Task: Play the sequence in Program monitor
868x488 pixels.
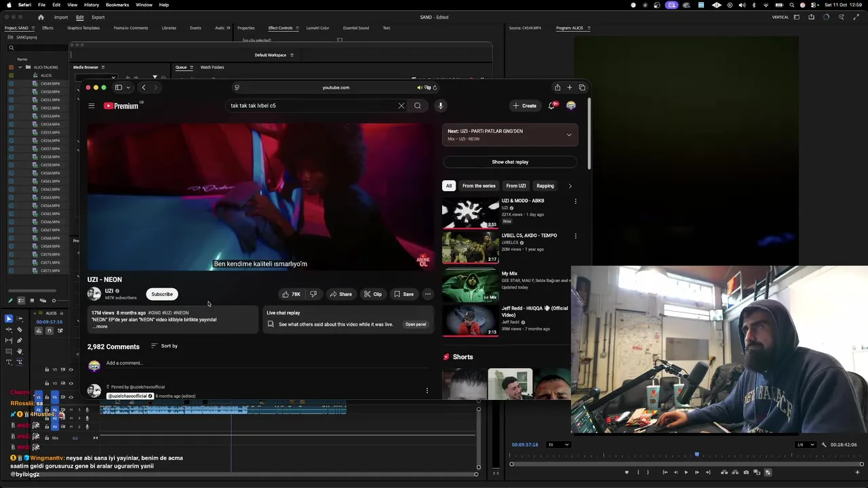Action: (686, 472)
